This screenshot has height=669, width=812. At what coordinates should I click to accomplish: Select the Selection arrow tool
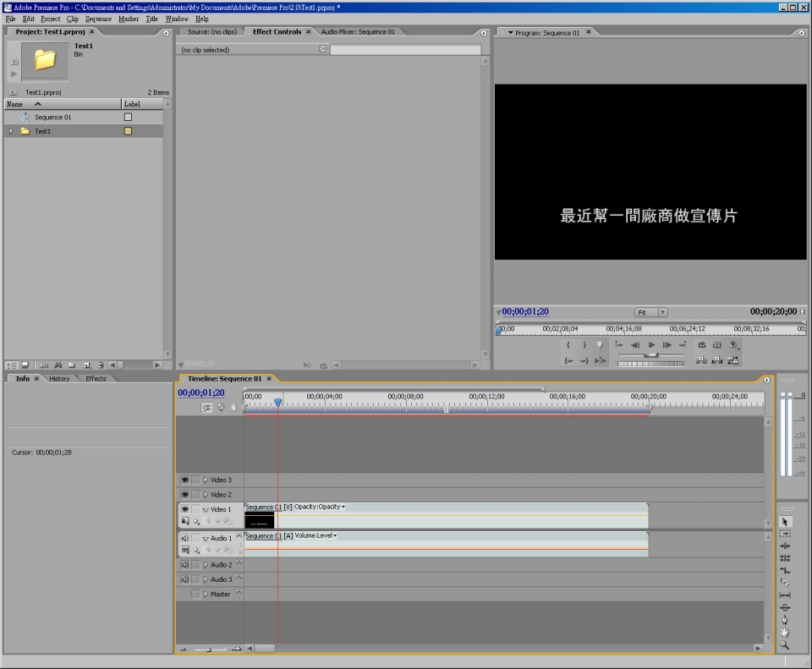pos(785,522)
